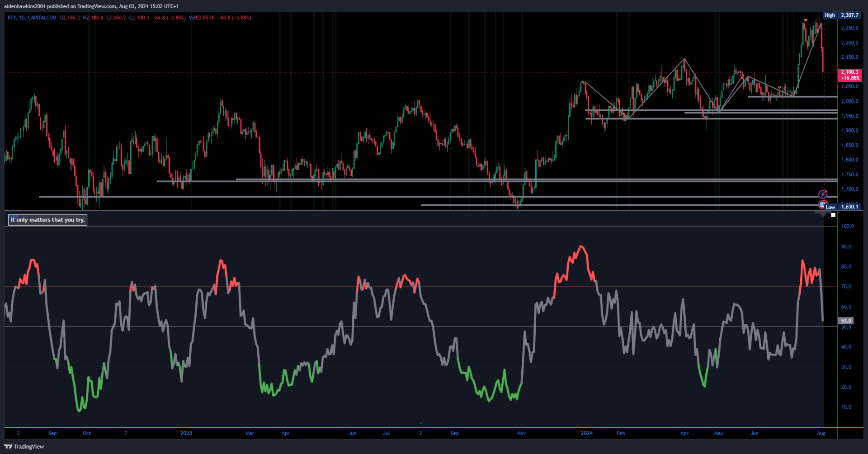
Task: Select the "It only matters that you try." text box
Action: (x=47, y=220)
